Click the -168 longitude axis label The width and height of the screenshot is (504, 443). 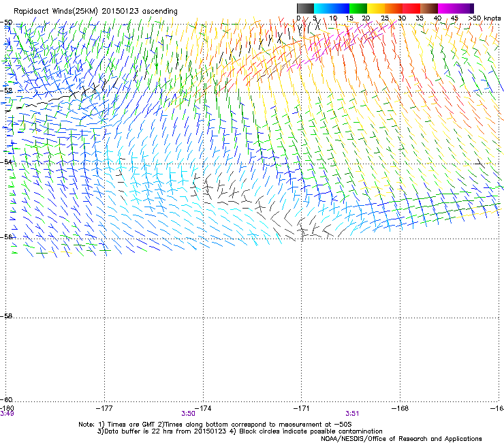click(x=400, y=408)
